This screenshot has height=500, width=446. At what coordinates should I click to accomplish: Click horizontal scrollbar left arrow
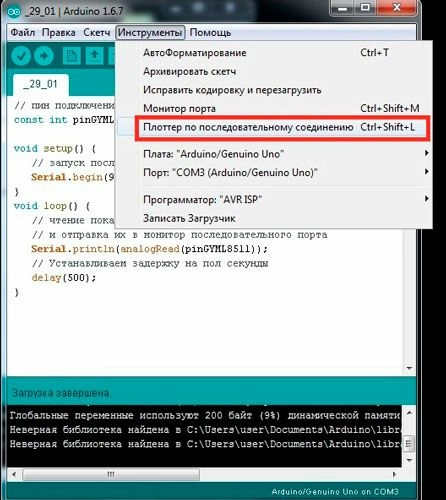tap(14, 474)
